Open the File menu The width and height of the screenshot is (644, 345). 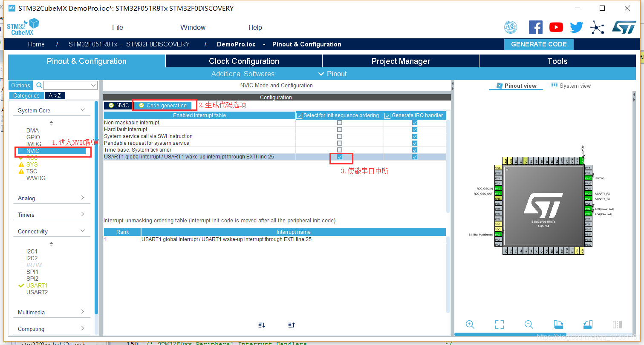pos(118,27)
